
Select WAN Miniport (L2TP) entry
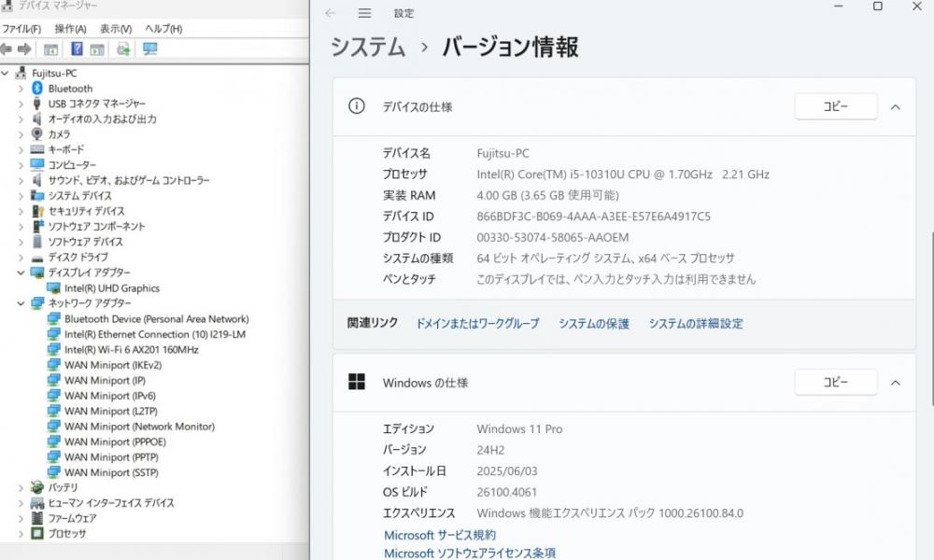pos(111,412)
